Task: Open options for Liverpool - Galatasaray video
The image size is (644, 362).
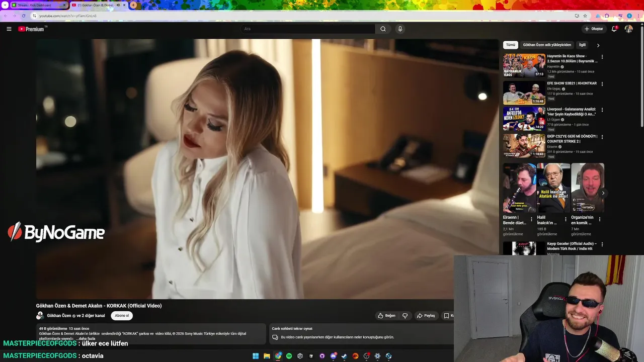Action: [x=602, y=110]
